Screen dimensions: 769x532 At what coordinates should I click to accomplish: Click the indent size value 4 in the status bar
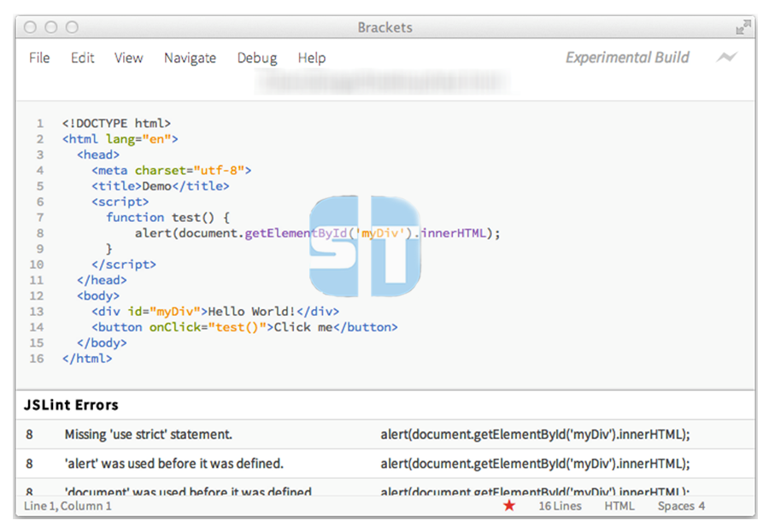(701, 506)
